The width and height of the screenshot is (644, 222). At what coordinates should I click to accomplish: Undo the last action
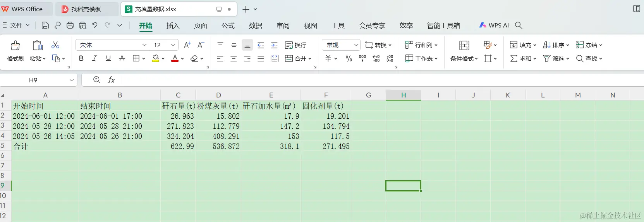(x=95, y=25)
